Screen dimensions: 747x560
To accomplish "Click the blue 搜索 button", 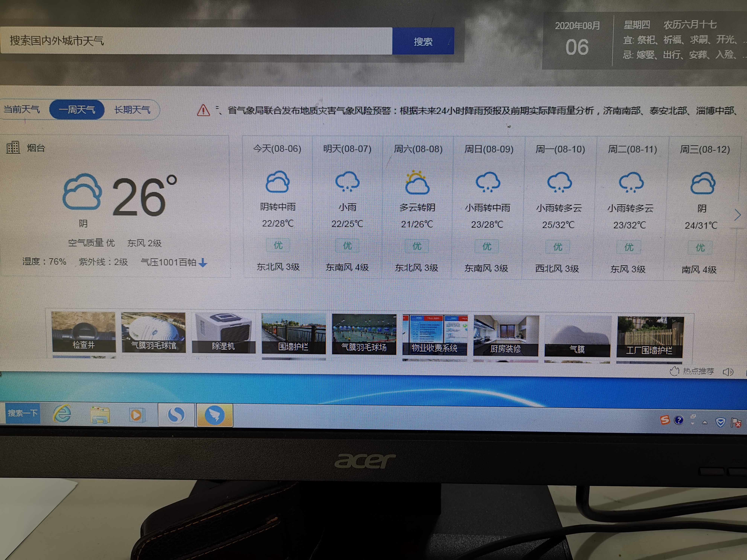I will click(x=423, y=41).
